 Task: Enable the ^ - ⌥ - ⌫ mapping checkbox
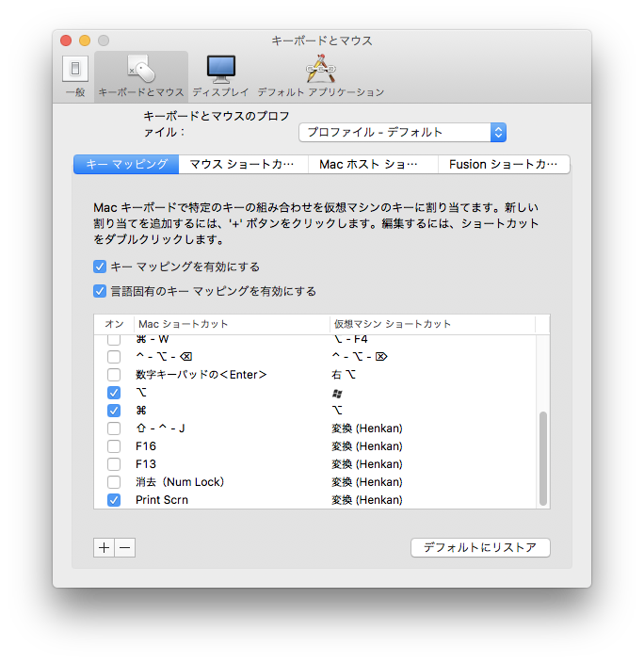[x=114, y=356]
